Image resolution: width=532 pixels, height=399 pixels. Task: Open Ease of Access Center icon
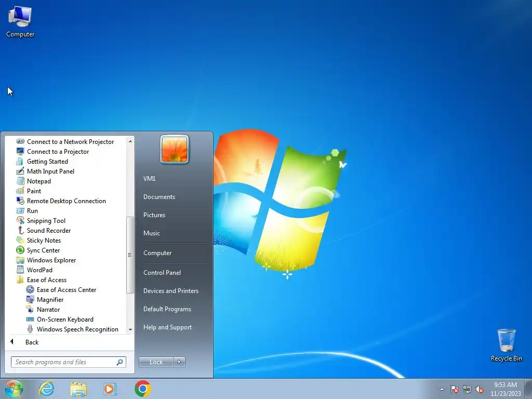coord(30,289)
